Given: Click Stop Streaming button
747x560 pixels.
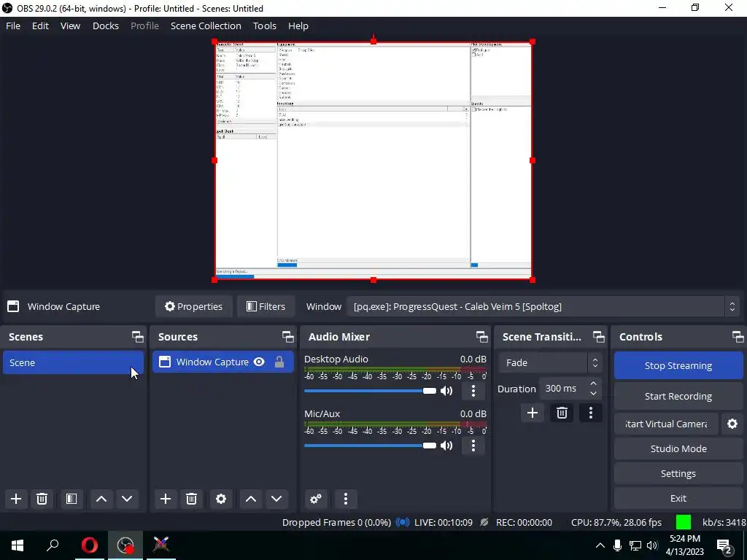Looking at the screenshot, I should point(678,366).
